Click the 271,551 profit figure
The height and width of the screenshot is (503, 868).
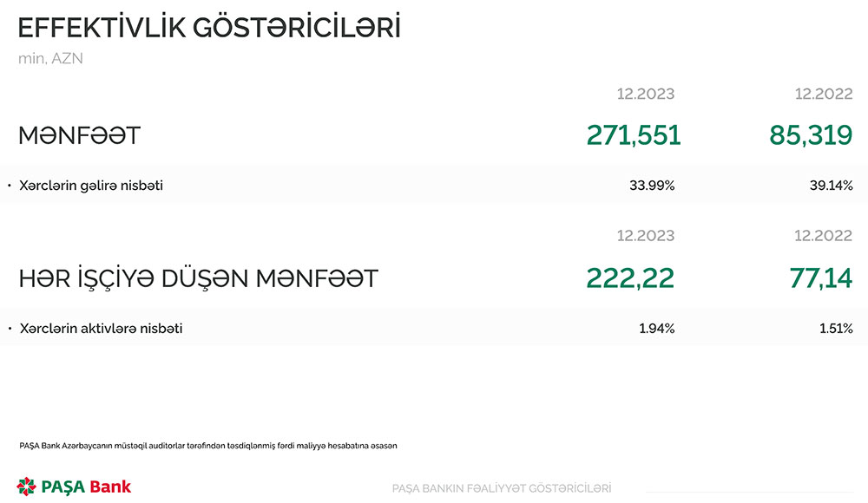[634, 135]
